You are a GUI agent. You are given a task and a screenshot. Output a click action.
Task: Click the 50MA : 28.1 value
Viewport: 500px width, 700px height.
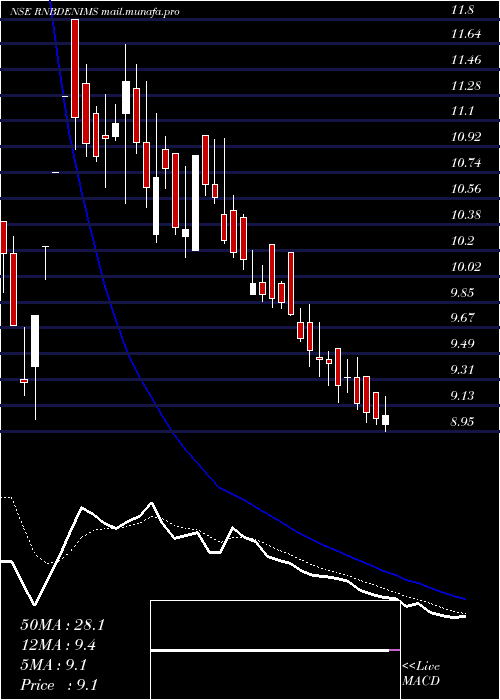point(62,625)
